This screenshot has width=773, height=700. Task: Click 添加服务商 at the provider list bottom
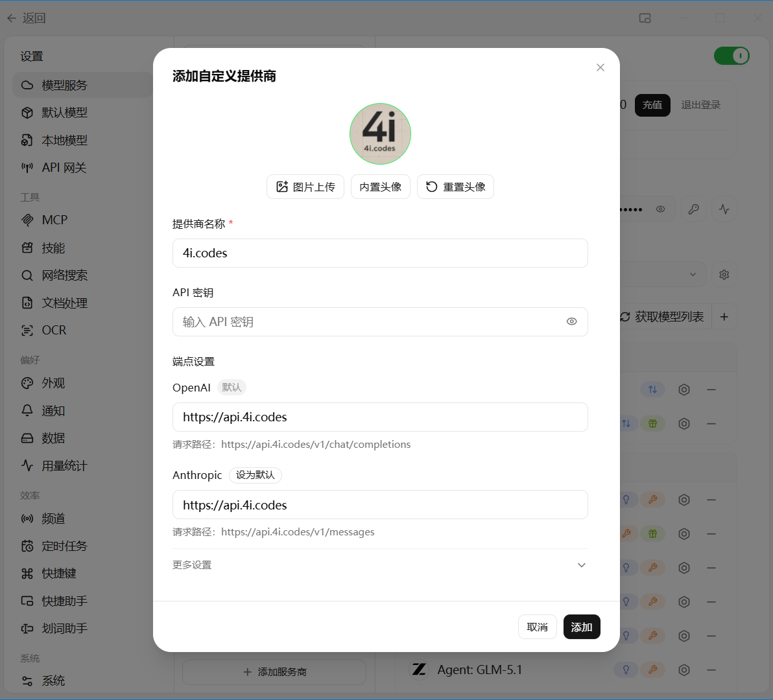point(274,672)
